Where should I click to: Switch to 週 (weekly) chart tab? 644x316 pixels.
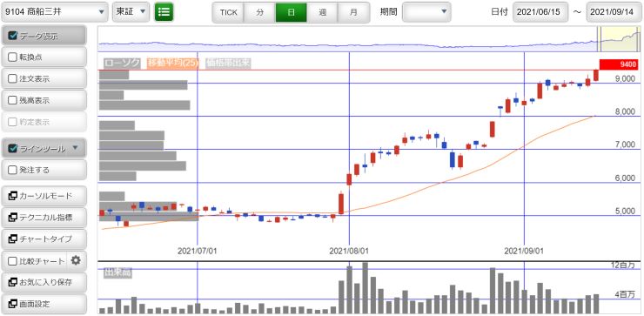pyautogui.click(x=322, y=12)
